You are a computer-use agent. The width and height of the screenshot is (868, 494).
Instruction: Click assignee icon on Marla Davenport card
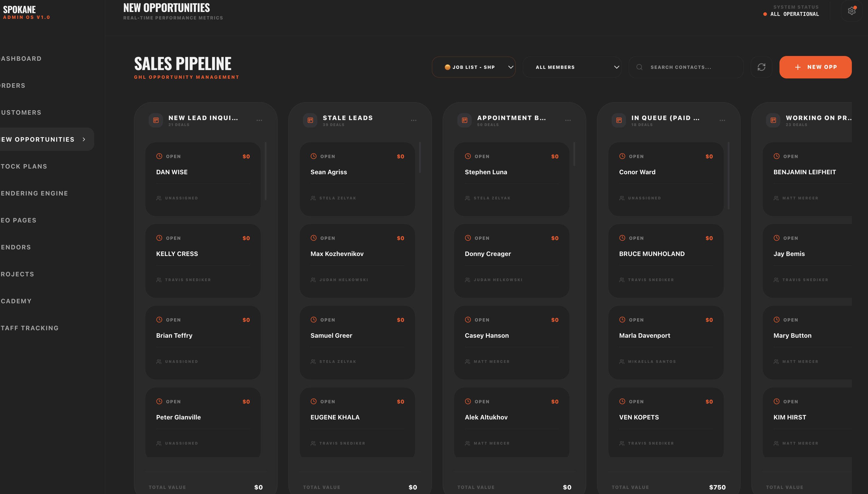[x=622, y=362]
